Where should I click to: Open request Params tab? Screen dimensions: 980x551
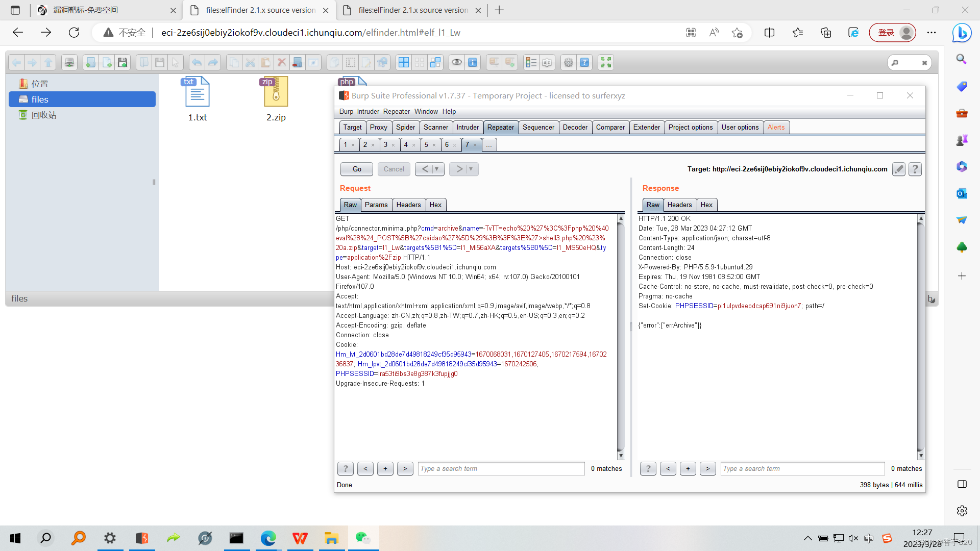(376, 205)
